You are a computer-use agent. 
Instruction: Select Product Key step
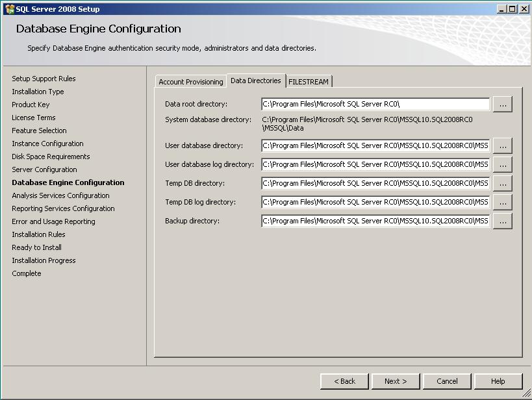[31, 105]
